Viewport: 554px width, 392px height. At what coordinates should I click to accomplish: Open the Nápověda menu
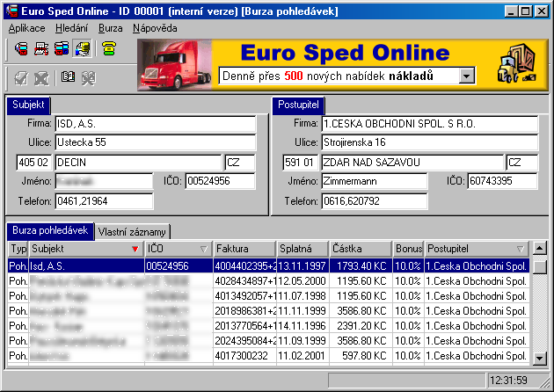click(x=155, y=28)
